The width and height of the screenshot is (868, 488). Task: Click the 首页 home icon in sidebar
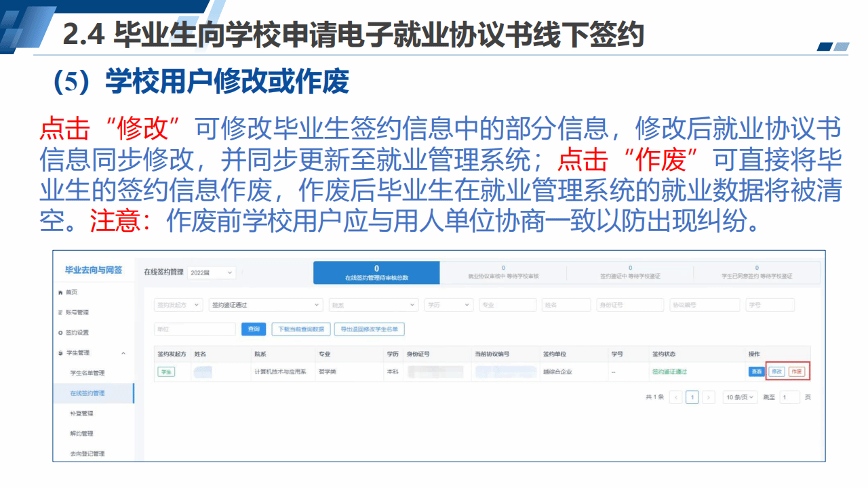pyautogui.click(x=60, y=292)
